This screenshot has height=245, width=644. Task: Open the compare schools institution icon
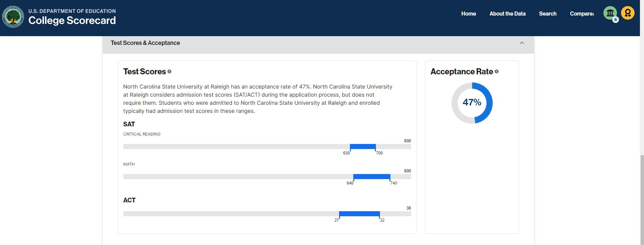point(610,13)
